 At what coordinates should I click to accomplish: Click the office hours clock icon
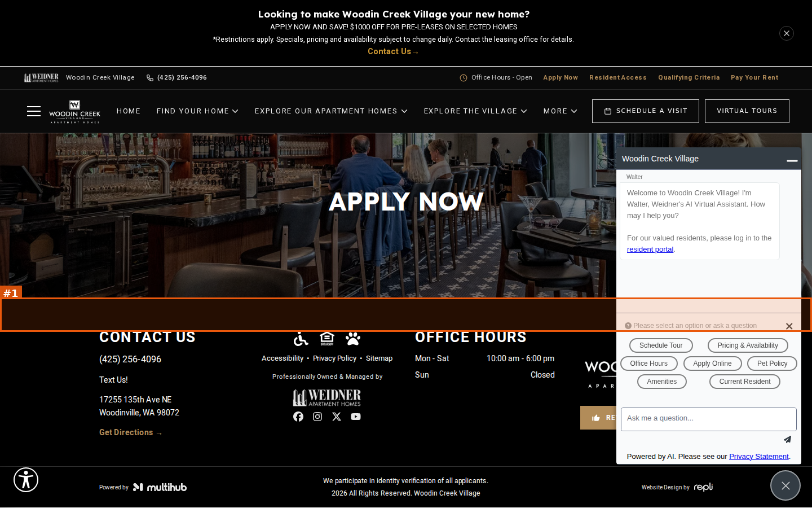[x=464, y=78]
